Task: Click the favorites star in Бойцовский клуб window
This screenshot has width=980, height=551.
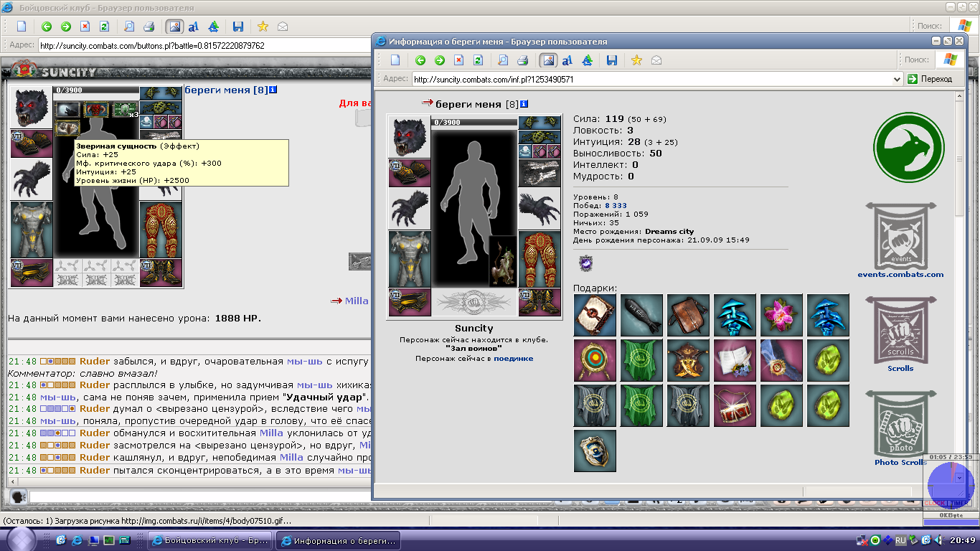Action: click(x=263, y=27)
